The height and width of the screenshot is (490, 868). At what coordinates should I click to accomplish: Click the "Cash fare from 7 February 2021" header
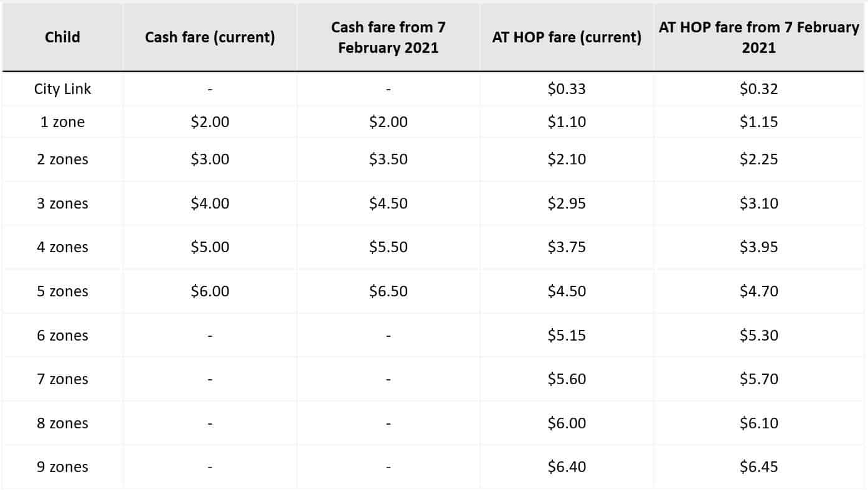(x=388, y=37)
